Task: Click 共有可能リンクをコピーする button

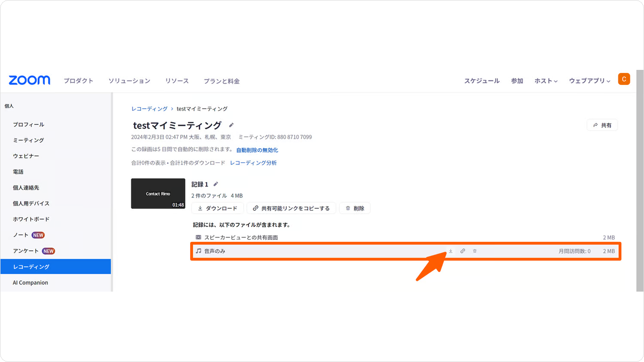Action: (291, 208)
